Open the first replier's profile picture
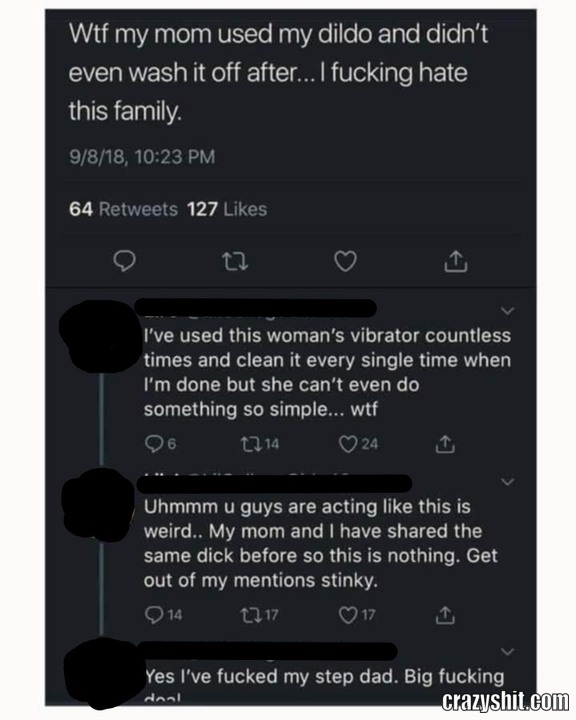The height and width of the screenshot is (720, 576). click(98, 336)
